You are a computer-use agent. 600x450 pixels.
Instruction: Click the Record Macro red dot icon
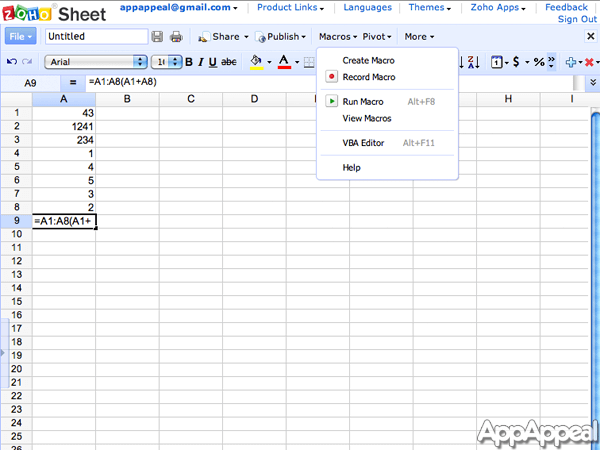click(x=331, y=77)
